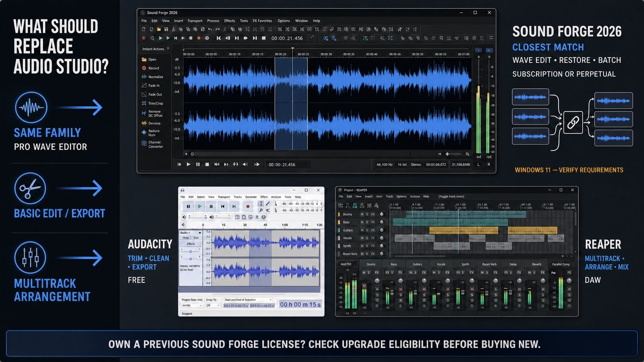Viewport: 644px width, 362px height.
Task: Click Delay mixer strip label in REAPER
Action: pos(513,264)
